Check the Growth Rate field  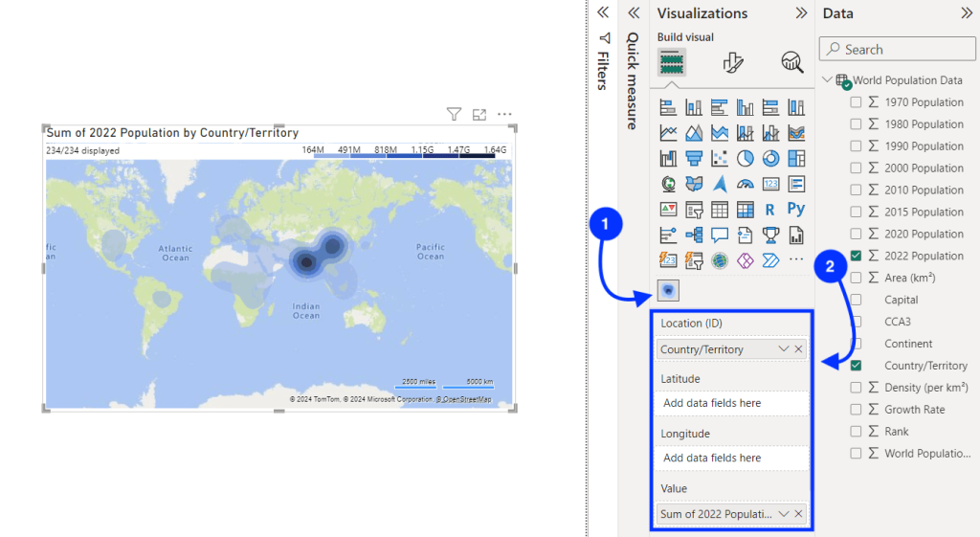tap(856, 409)
